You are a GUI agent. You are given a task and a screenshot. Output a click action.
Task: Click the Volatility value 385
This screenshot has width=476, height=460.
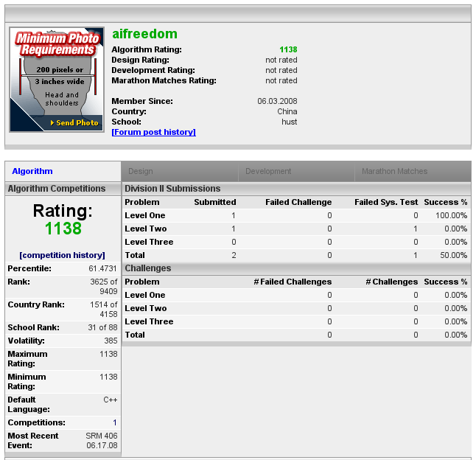click(x=111, y=341)
